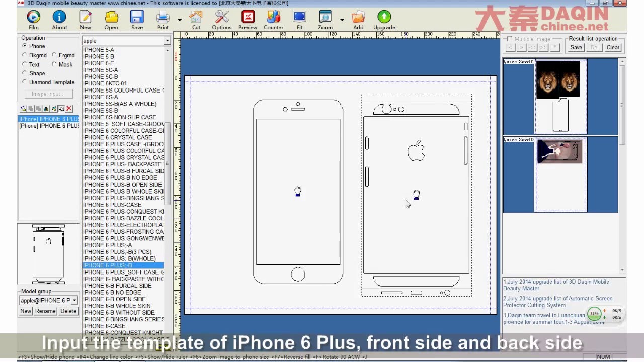Click the Print icon
The width and height of the screenshot is (644, 362).
click(163, 20)
